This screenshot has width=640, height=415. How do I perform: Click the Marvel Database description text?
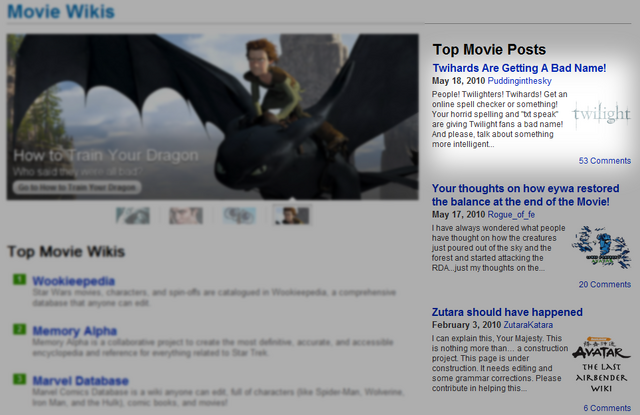click(218, 397)
